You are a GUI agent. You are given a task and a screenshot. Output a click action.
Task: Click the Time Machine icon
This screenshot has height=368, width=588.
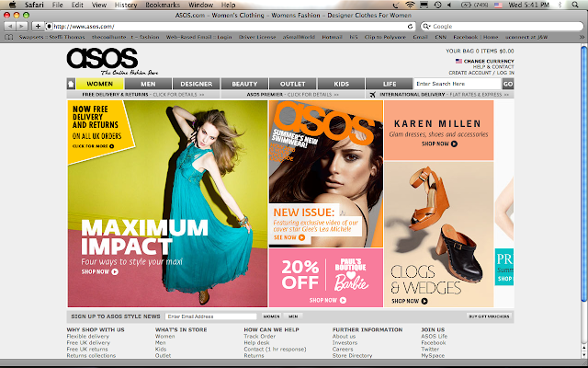[x=437, y=5]
